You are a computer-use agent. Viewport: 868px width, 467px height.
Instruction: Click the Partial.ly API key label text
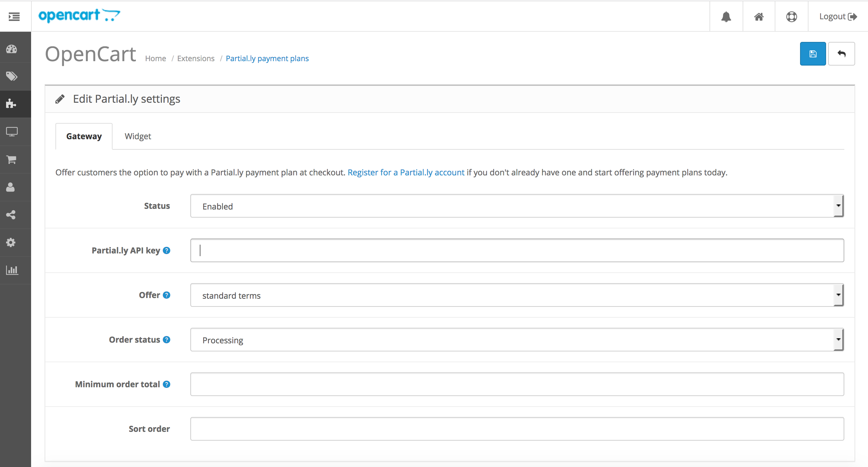[126, 250]
